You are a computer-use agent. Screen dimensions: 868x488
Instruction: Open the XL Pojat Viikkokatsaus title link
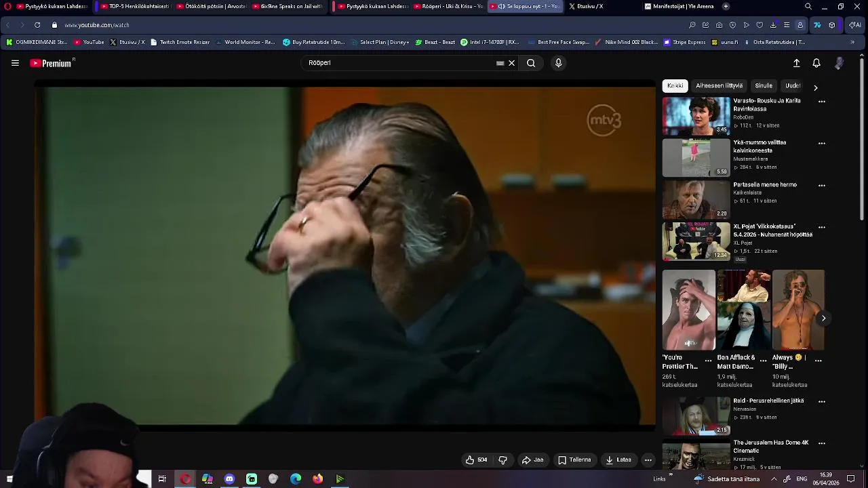772,230
